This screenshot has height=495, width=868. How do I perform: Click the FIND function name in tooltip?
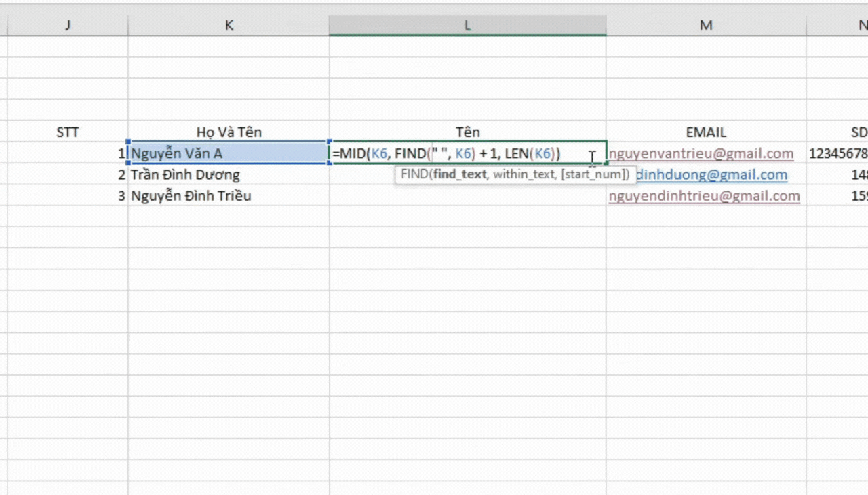[x=414, y=174]
